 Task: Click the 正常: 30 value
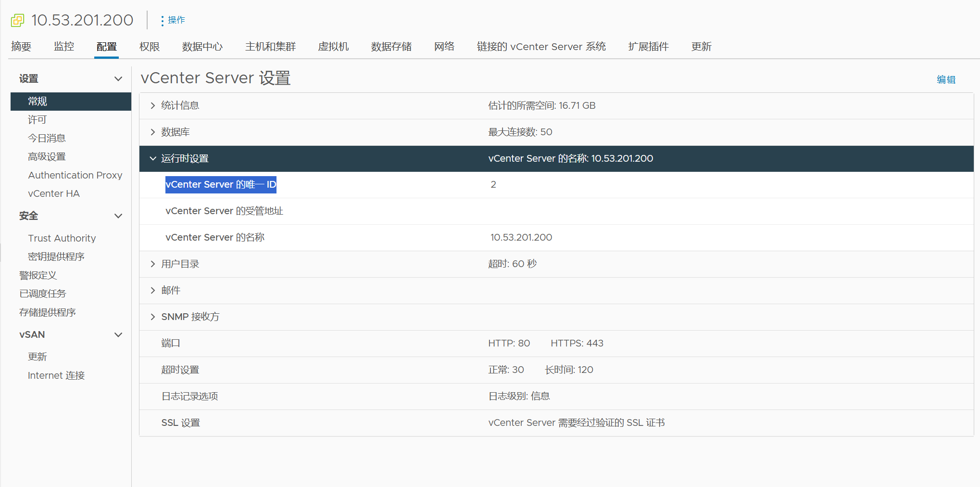tap(506, 370)
